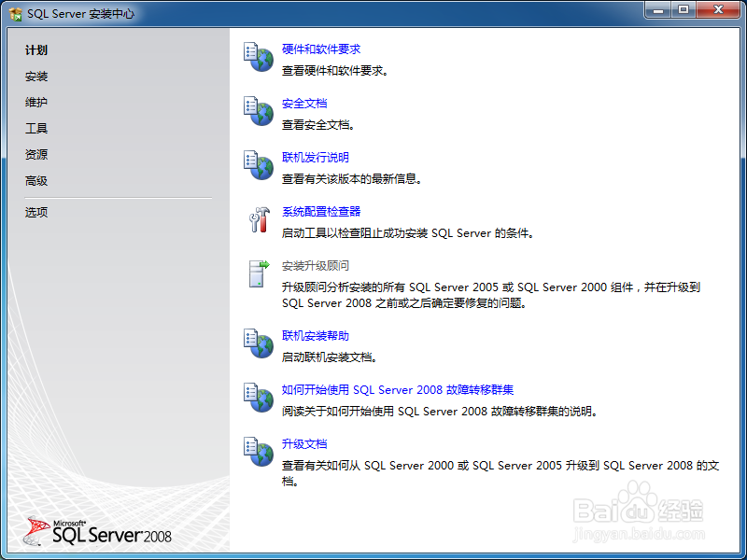
Task: Open the 硬件和软件要求 link
Action: 321,49
